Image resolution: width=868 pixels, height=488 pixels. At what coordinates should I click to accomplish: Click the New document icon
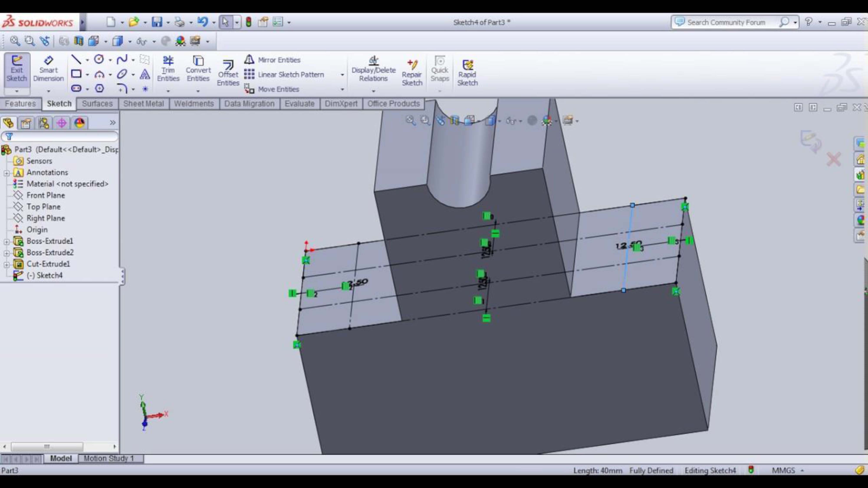(x=110, y=22)
